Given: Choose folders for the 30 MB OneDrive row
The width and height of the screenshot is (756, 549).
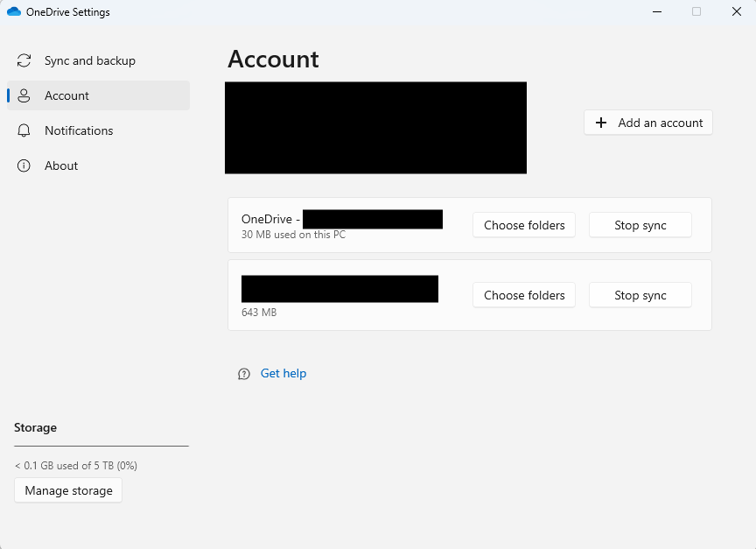Looking at the screenshot, I should tap(524, 225).
